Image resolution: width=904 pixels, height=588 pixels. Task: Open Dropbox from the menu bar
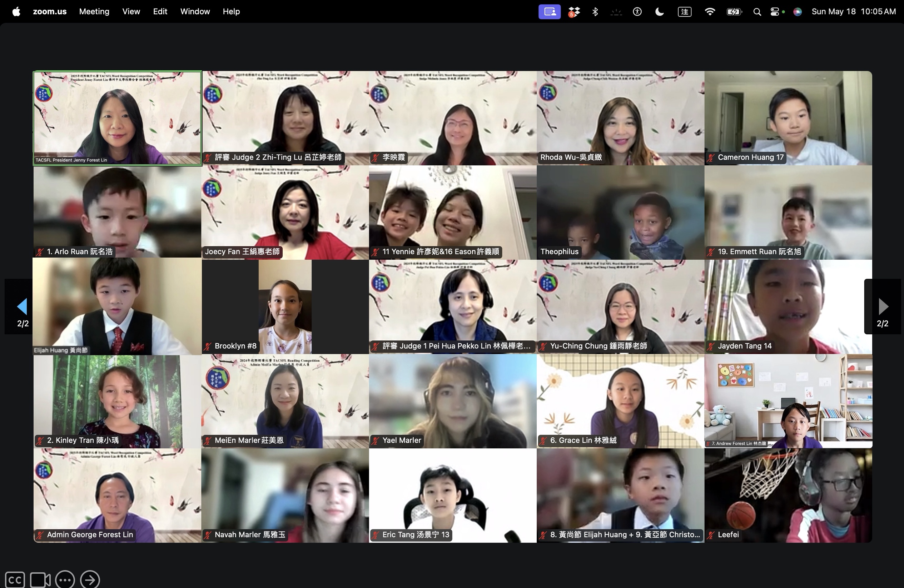pos(573,11)
